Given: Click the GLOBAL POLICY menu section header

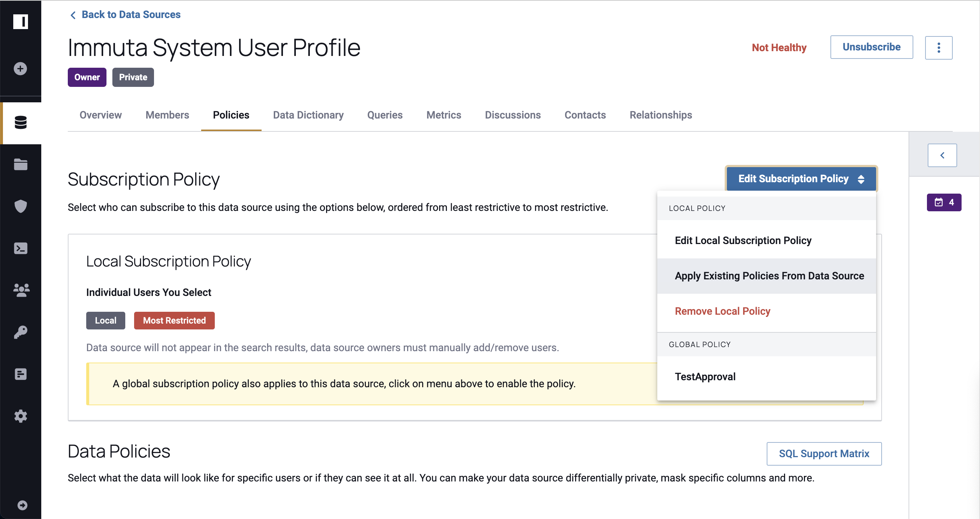Looking at the screenshot, I should pos(766,345).
